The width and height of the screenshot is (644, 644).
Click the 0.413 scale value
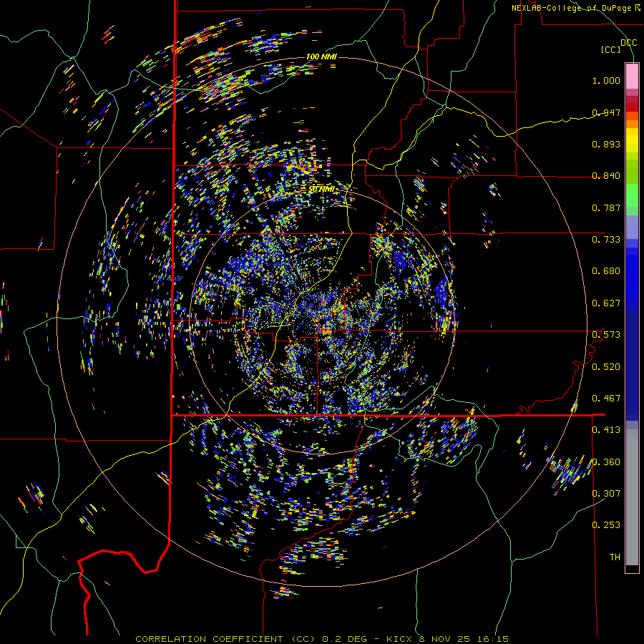[x=606, y=430]
